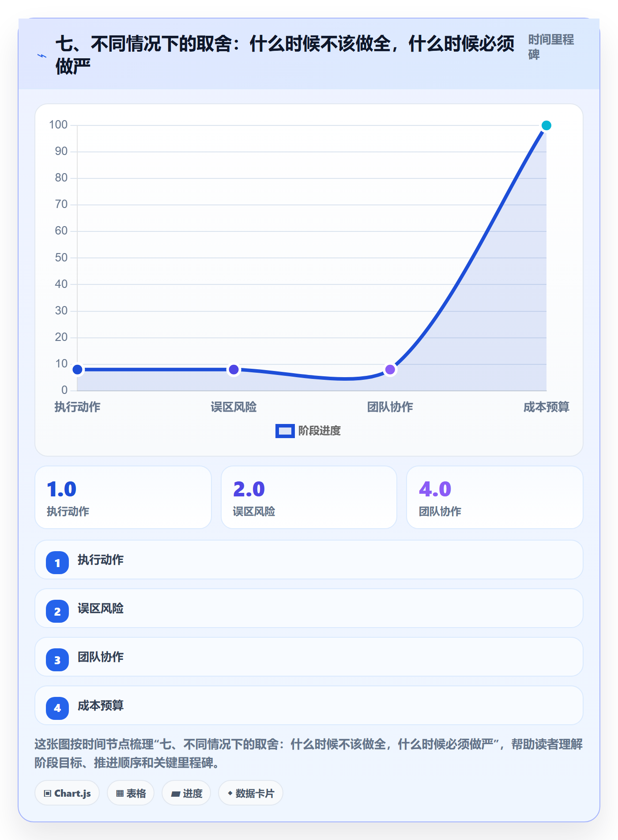618x840 pixels.
Task: Click the y-axis value 0
Action: [64, 390]
